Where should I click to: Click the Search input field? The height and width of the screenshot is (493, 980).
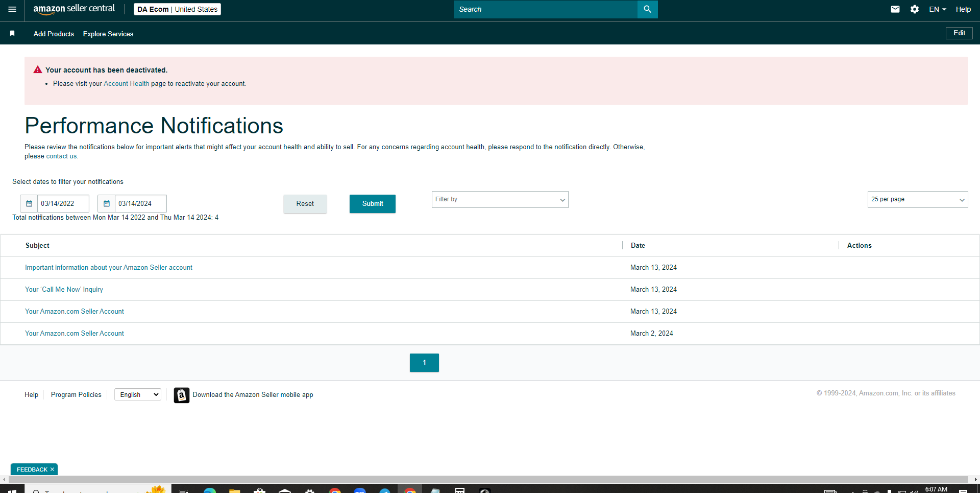click(545, 9)
